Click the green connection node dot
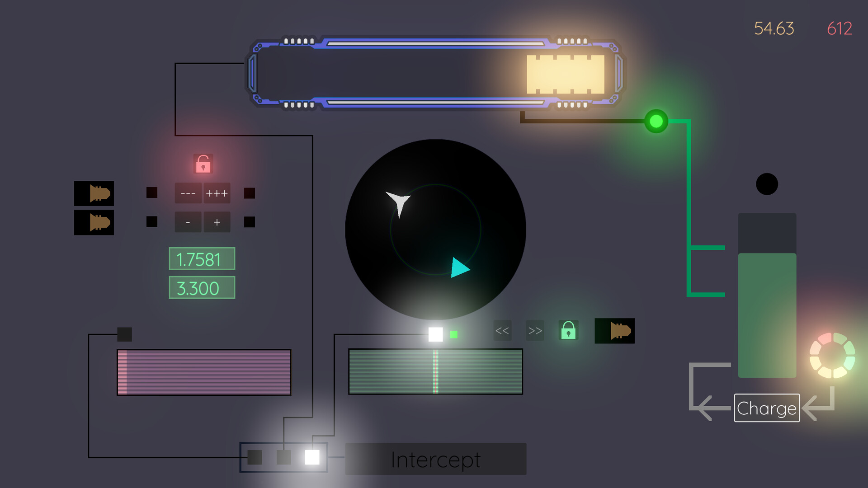Viewport: 868px width, 488px height. pos(656,121)
